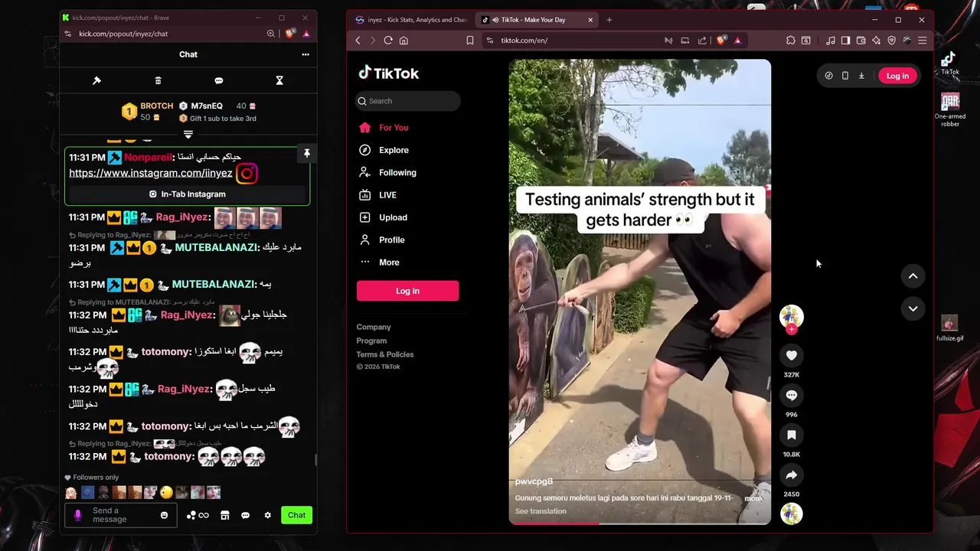Image resolution: width=980 pixels, height=551 pixels.
Task: Click the home button in TikTok browser toolbar
Action: tap(403, 41)
